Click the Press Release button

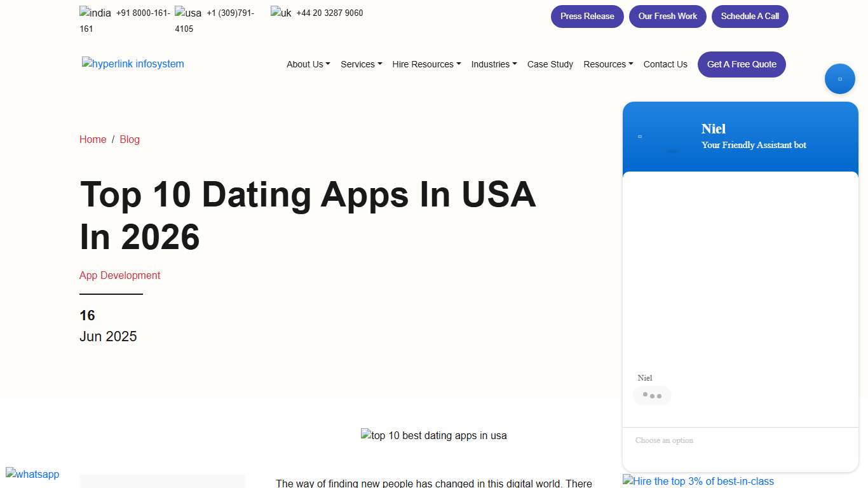[x=587, y=16]
